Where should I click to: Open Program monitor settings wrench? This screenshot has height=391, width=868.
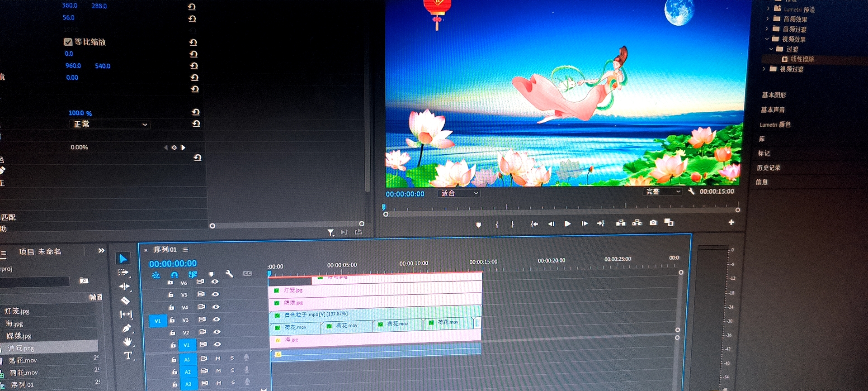coord(691,191)
